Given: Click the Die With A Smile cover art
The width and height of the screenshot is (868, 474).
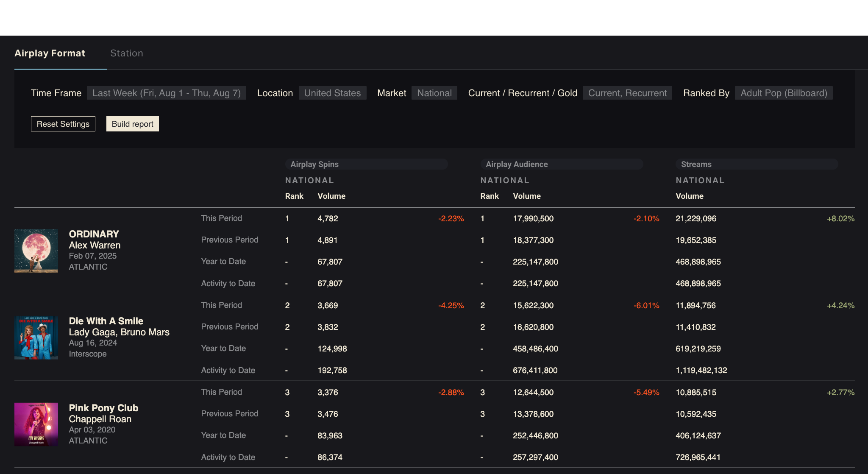Looking at the screenshot, I should point(36,337).
